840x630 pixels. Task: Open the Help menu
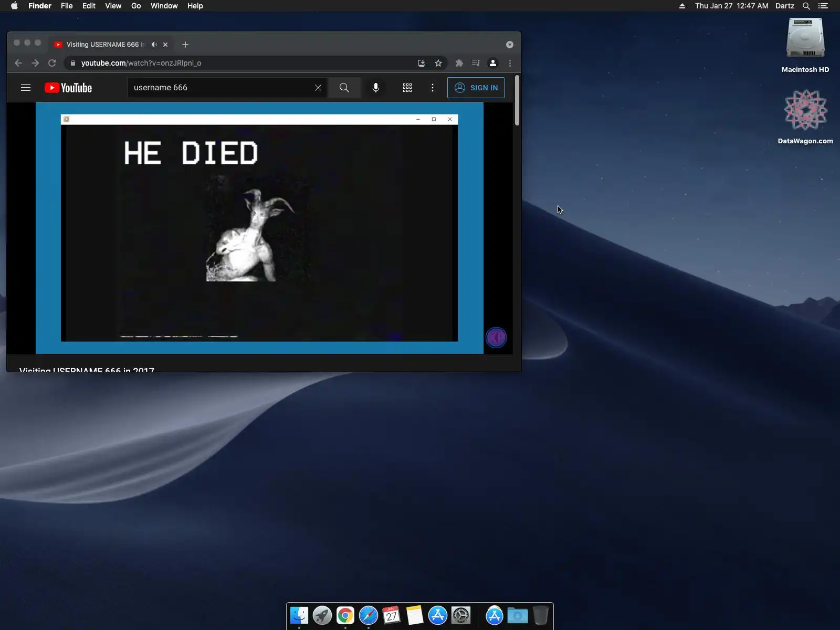pyautogui.click(x=195, y=6)
